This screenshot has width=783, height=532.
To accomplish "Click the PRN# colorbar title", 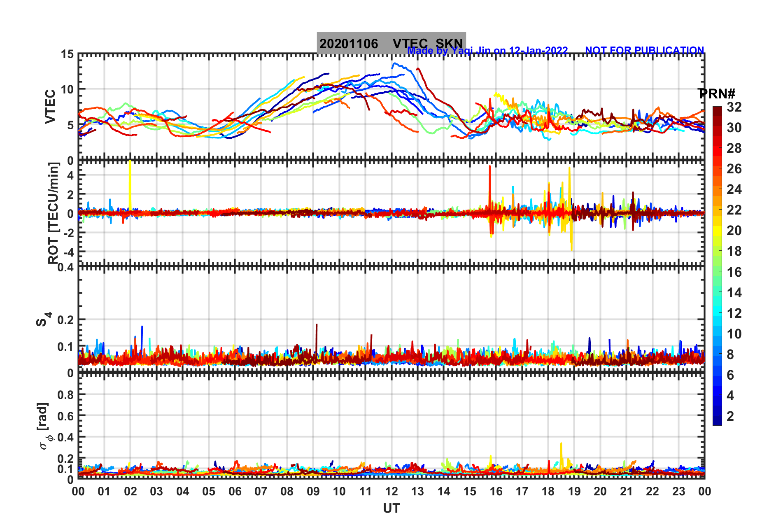I will 717,93.
